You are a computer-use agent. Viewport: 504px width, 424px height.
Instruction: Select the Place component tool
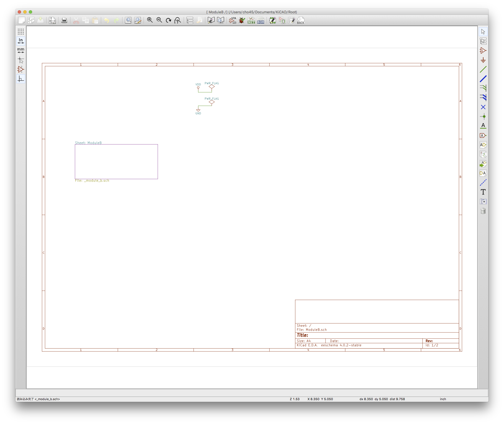coord(483,51)
